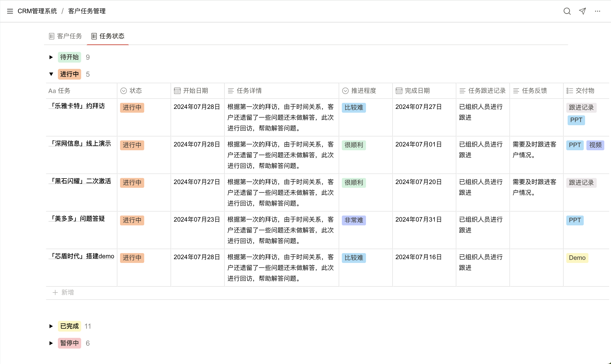Click completion date 2024年07月20日
This screenshot has height=364, width=611.
pos(419,182)
